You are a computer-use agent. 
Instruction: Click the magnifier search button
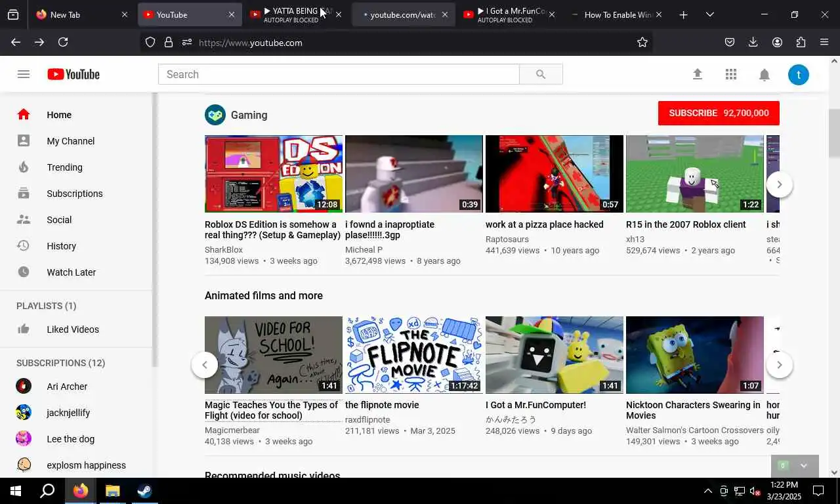pos(541,74)
